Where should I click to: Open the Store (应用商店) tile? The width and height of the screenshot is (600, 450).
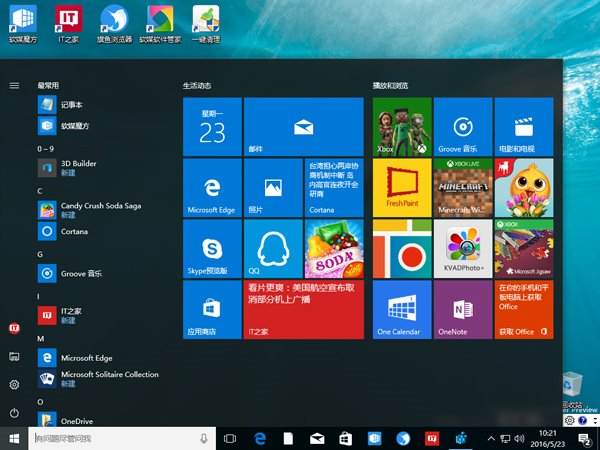tap(212, 309)
